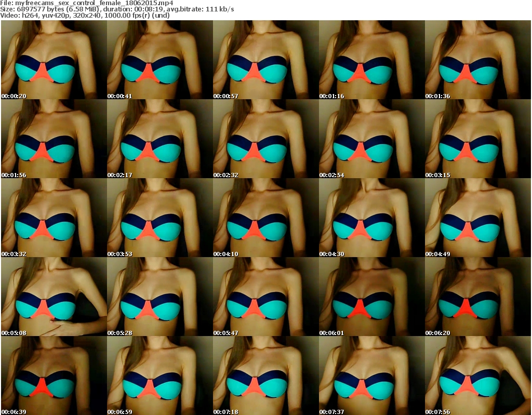The width and height of the screenshot is (532, 415).
Task: Select the thumbnail at 00:04:49
Action: [x=477, y=218]
